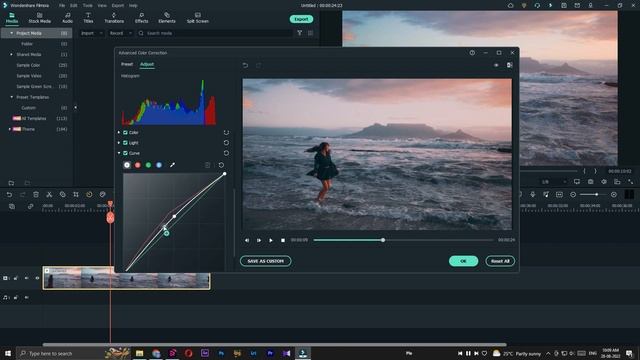The width and height of the screenshot is (640, 360).
Task: Toggle video track visibility eye
Action: [x=37, y=278]
